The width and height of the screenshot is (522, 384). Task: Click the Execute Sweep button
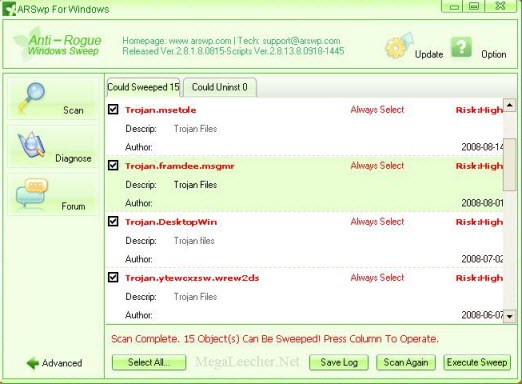click(477, 362)
